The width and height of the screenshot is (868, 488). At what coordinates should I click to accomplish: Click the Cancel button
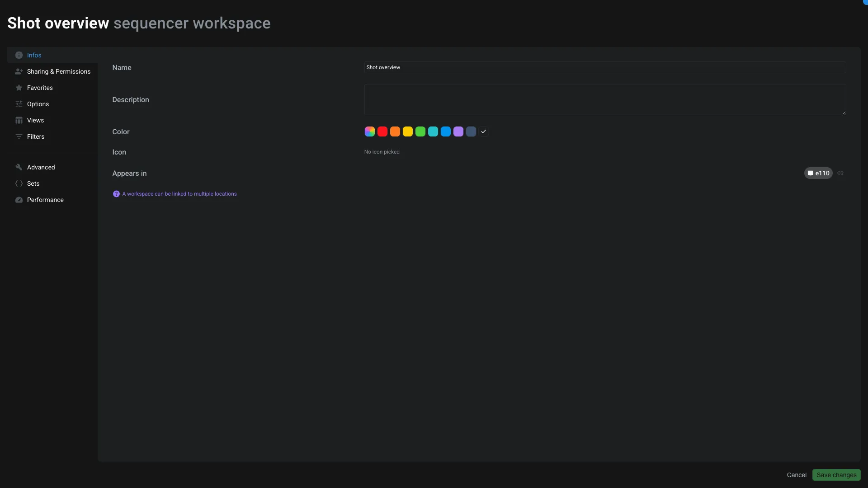(797, 475)
